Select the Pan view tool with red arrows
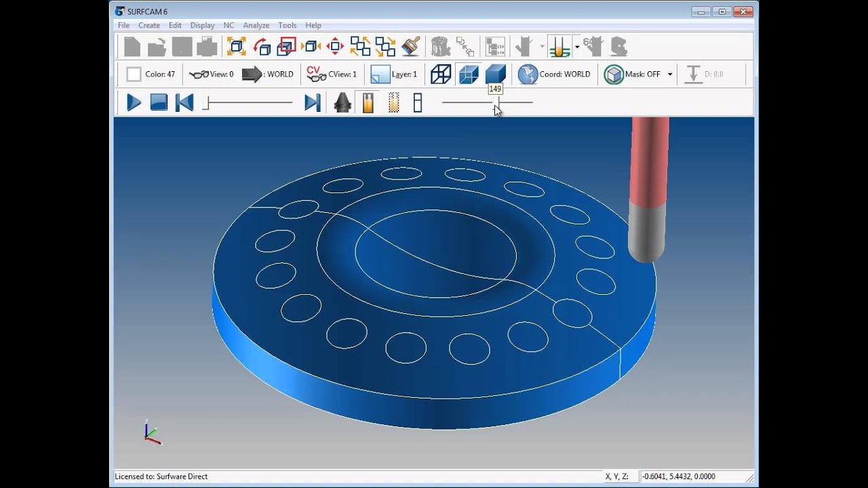The height and width of the screenshot is (488, 868). coord(335,46)
